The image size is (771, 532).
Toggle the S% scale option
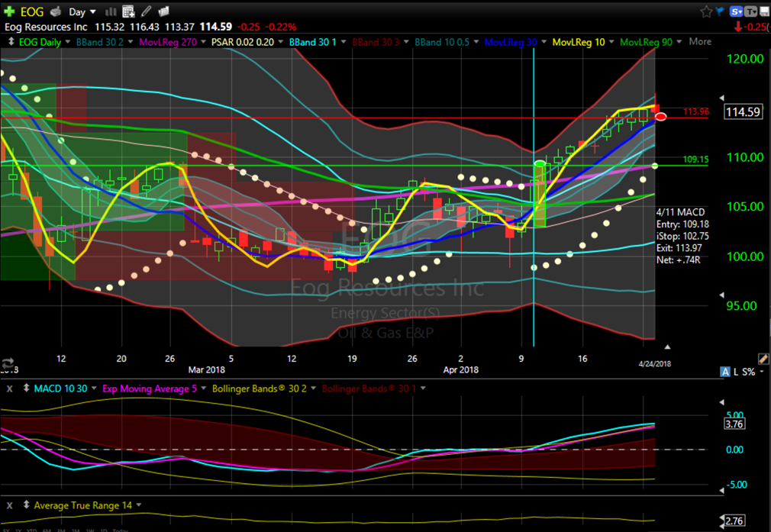[x=748, y=372]
